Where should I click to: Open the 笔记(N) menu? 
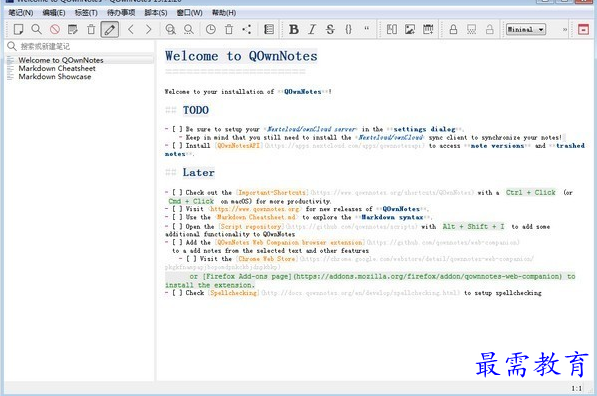[x=21, y=13]
